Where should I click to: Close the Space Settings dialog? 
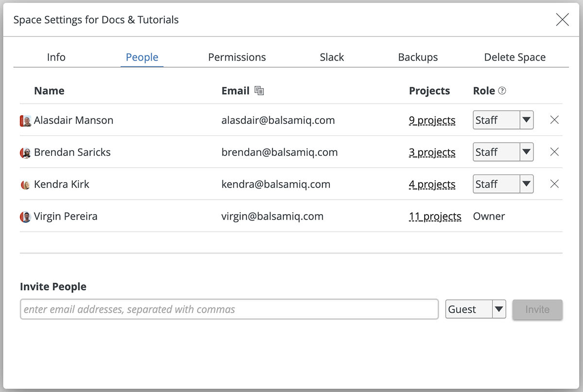point(562,20)
